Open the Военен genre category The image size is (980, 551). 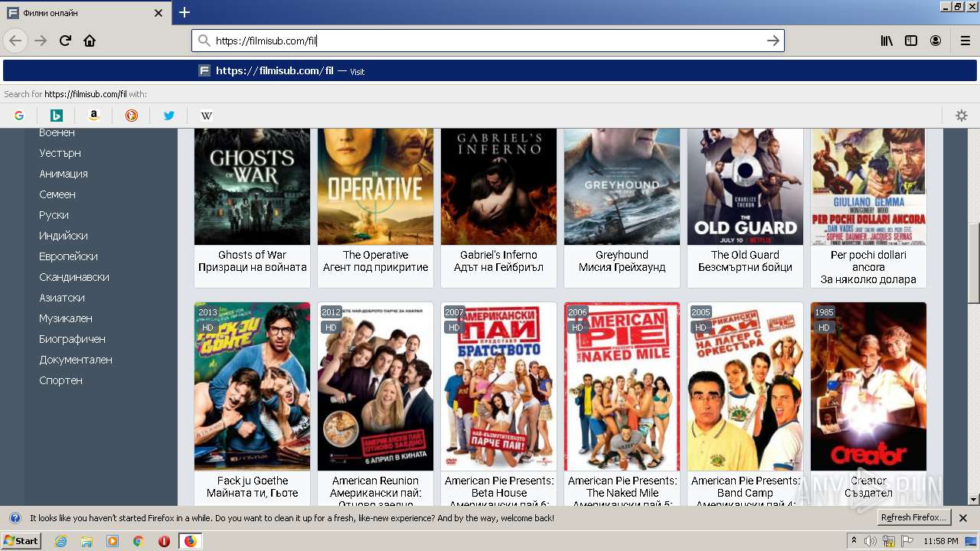[x=57, y=132]
